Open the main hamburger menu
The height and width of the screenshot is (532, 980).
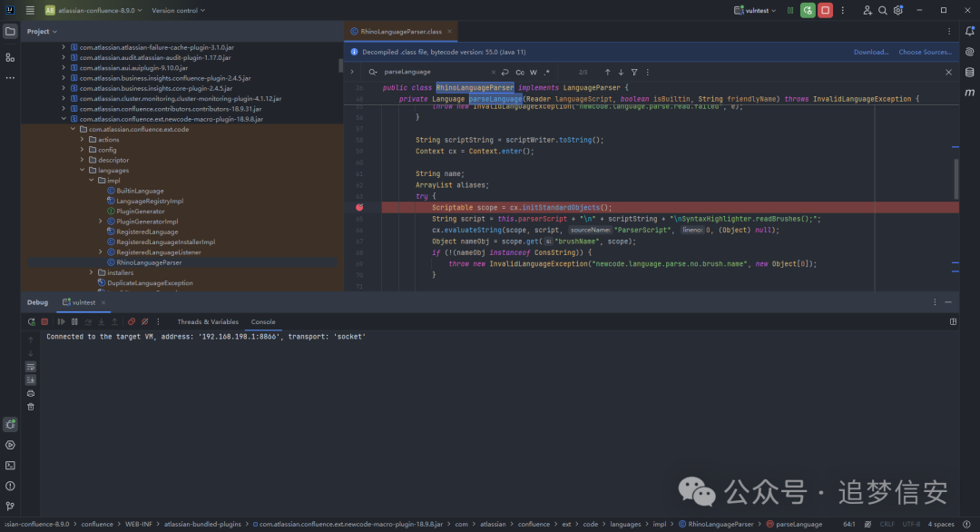[30, 10]
